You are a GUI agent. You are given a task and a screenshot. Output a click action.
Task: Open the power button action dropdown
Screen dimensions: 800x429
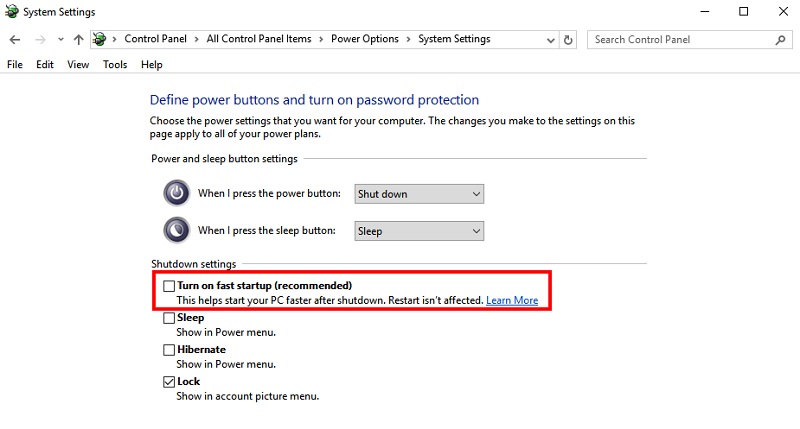(419, 194)
